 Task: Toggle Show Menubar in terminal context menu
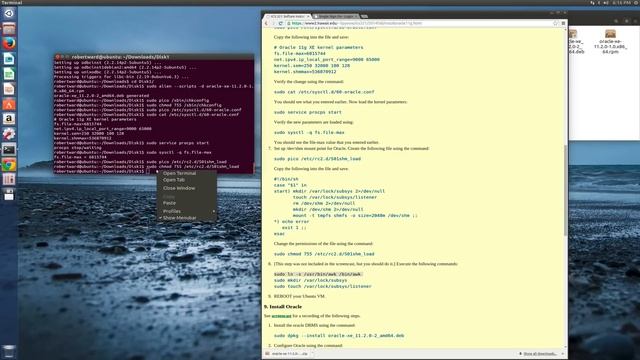pos(187,218)
